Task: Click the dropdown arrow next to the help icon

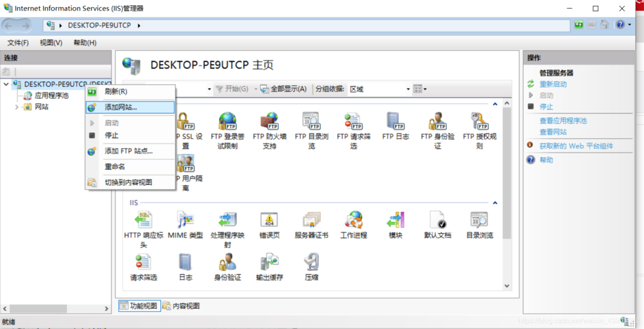Action: pyautogui.click(x=630, y=25)
